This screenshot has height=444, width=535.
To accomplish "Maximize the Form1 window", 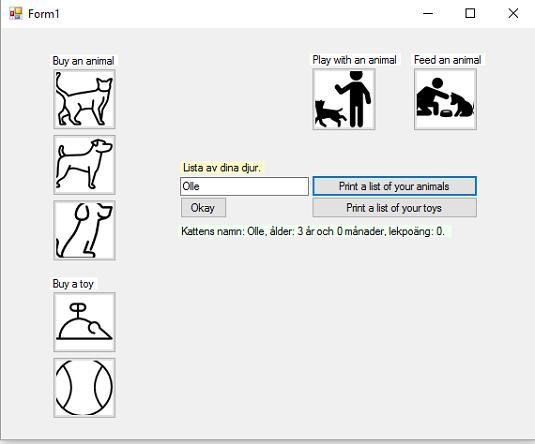I will click(x=470, y=13).
